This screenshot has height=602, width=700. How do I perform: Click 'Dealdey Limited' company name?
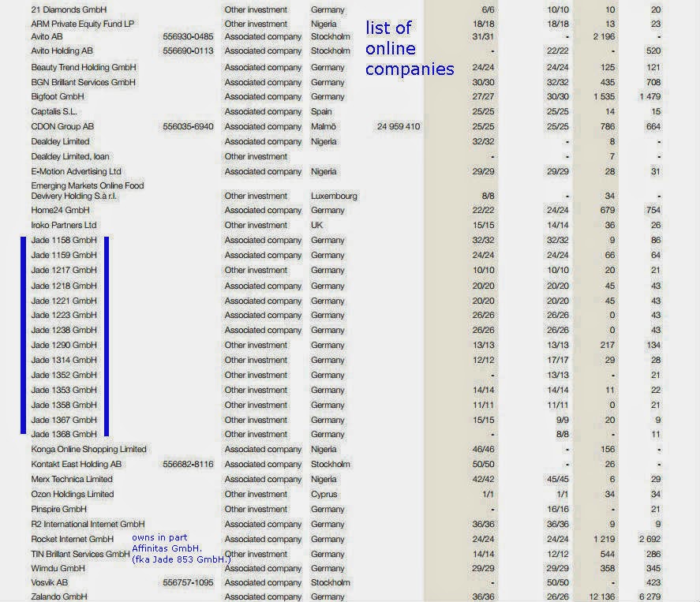click(60, 141)
